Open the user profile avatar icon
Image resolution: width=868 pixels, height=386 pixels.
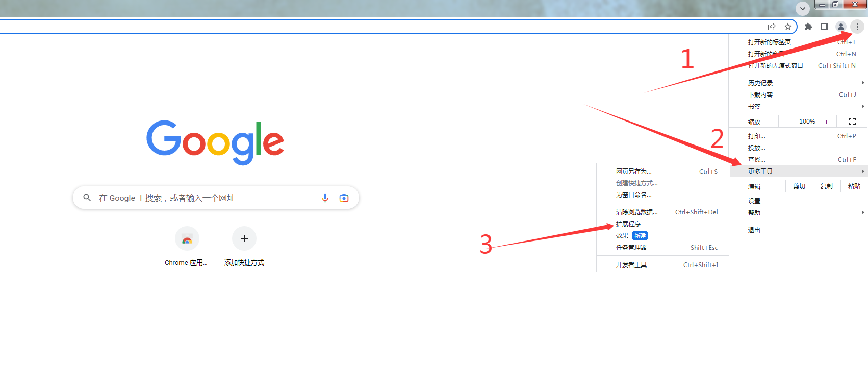coord(841,27)
